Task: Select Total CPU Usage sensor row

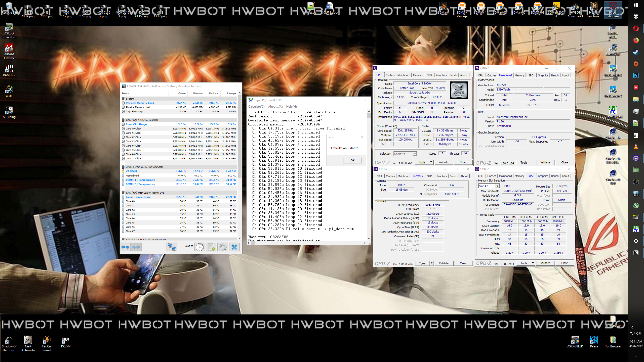Action: (x=179, y=124)
